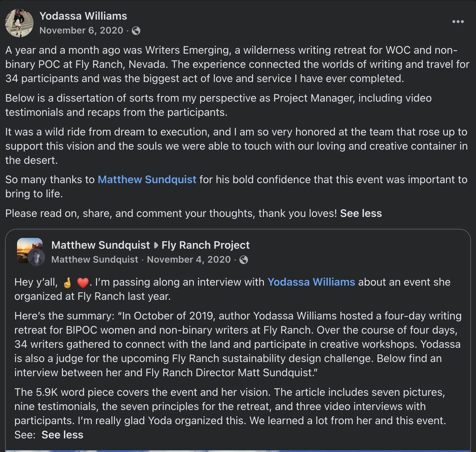Click Matthew Sundquist's small round avatar in shared post

click(36, 258)
